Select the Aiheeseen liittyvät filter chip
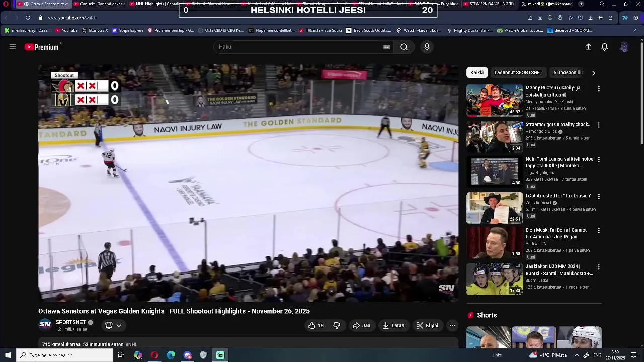Viewport: 644px width, 362px height. (x=568, y=73)
